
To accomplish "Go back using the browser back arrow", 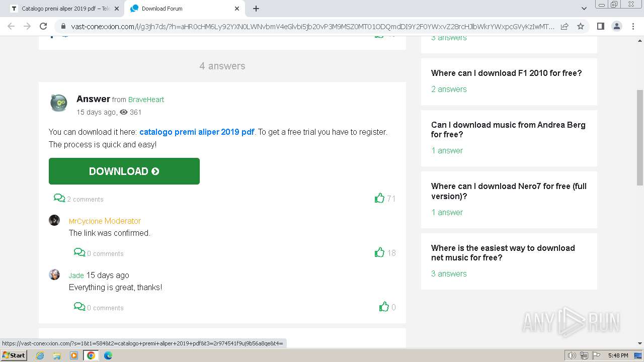I will tap(11, 26).
